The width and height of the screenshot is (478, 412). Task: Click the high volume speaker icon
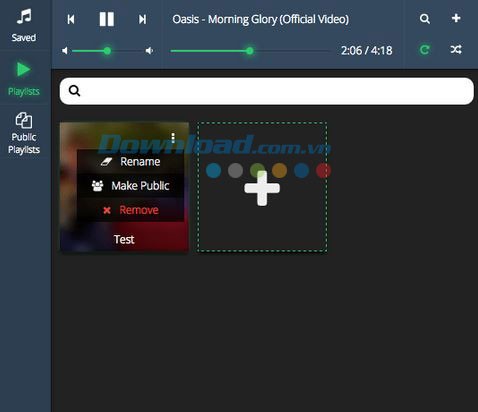coord(149,51)
